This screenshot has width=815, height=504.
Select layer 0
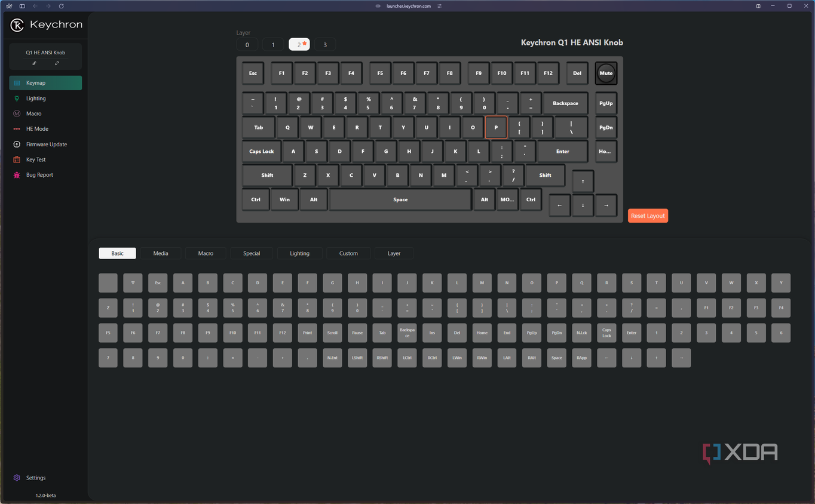point(247,45)
